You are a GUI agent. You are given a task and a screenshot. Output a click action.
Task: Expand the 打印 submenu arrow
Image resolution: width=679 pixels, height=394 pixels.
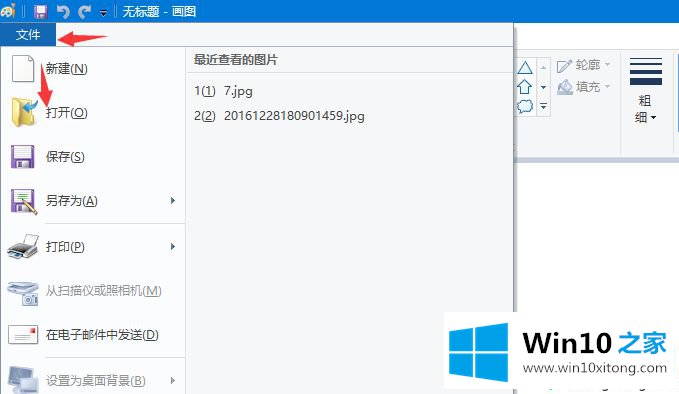click(x=173, y=246)
